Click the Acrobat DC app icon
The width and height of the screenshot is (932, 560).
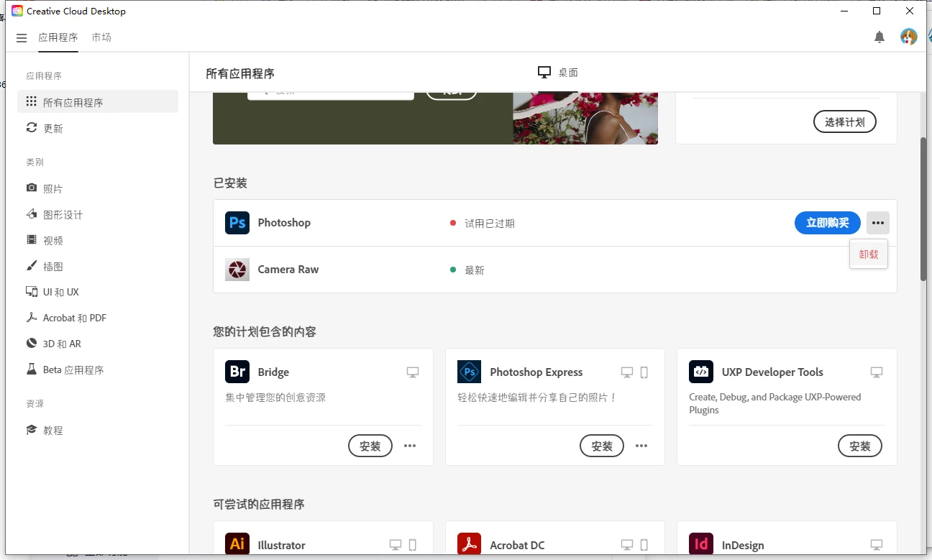(470, 544)
